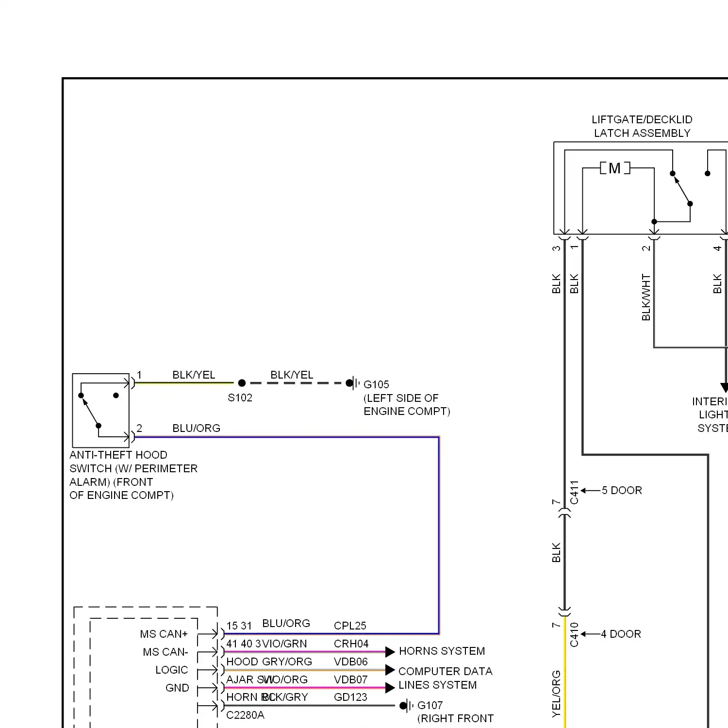Click the arrowhead pointing to HORNS SYSTEM
The width and height of the screenshot is (728, 728).
coord(390,652)
